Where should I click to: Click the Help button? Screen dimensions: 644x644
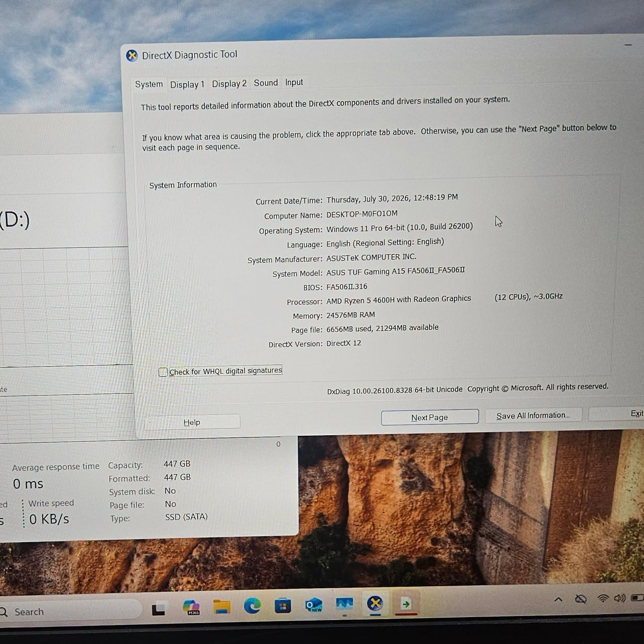192,422
